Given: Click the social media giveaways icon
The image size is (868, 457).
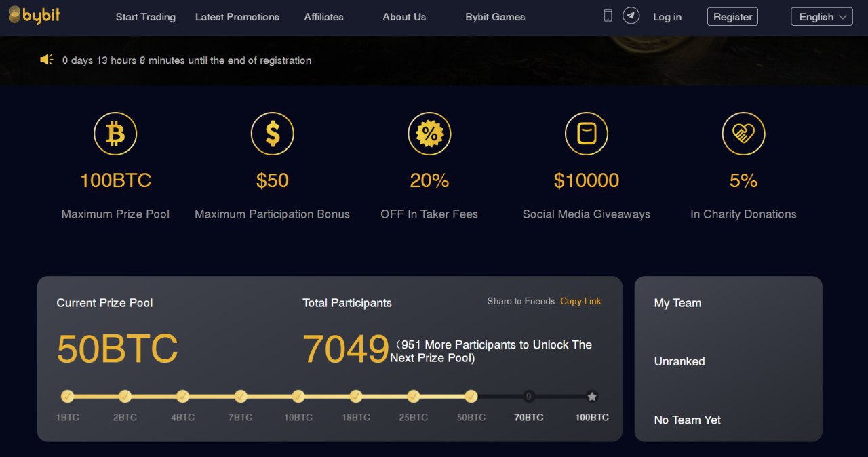Looking at the screenshot, I should (x=587, y=134).
